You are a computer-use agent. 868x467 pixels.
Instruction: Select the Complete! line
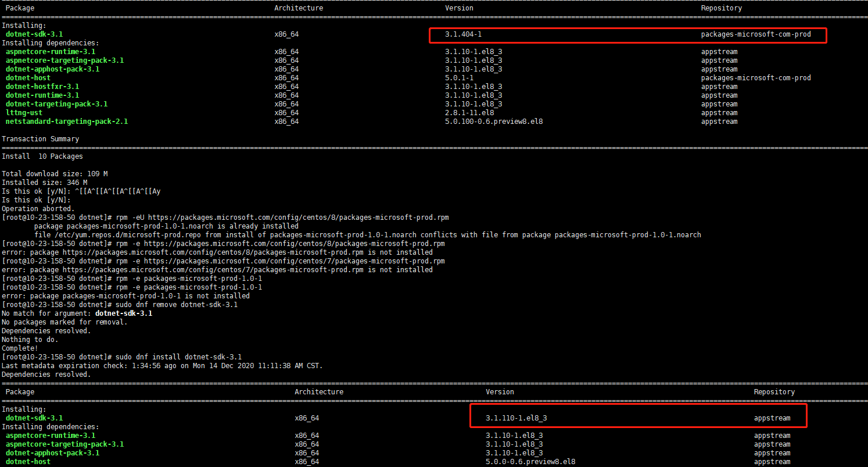(20, 348)
